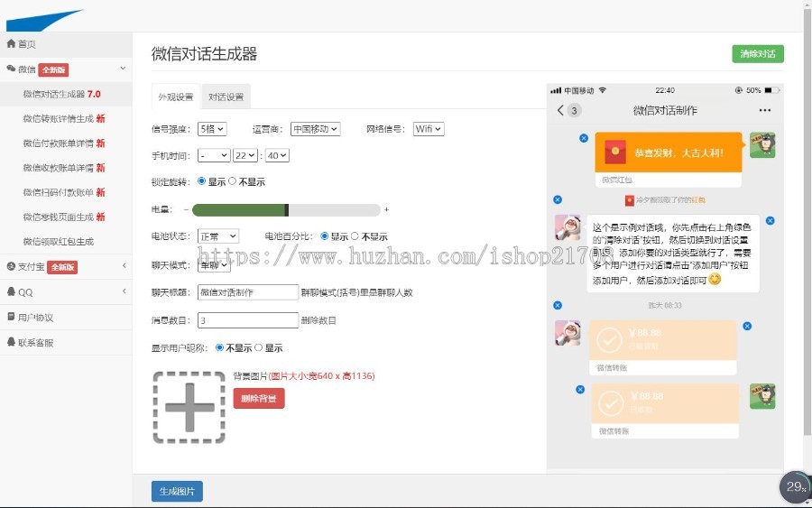Click the 全新版 badge next to 微信

(x=54, y=69)
